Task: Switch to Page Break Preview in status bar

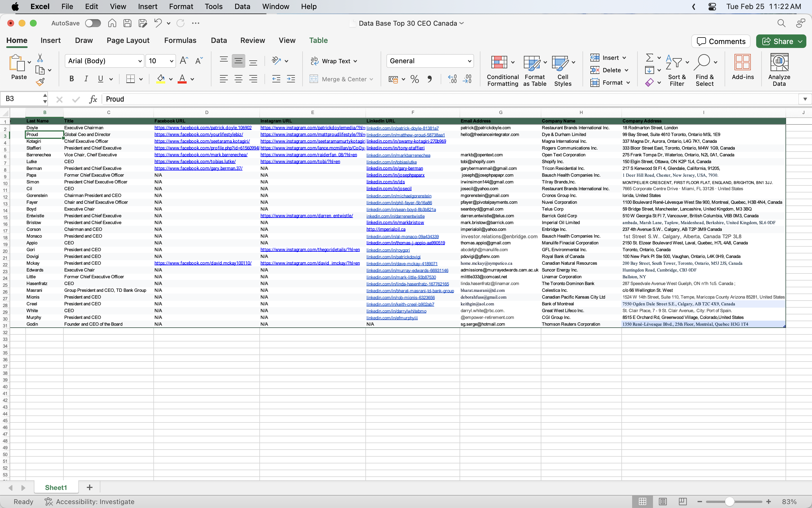Action: pyautogui.click(x=683, y=501)
